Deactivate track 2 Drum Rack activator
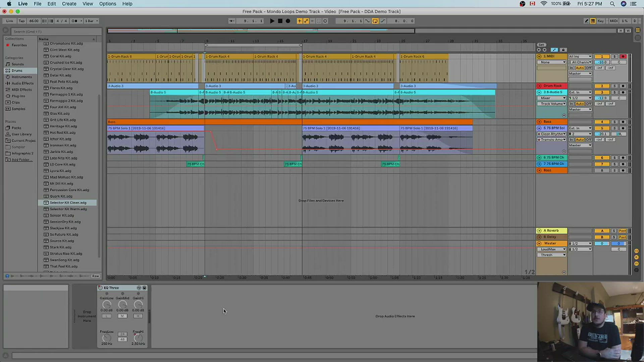The image size is (644, 362). 602,86
